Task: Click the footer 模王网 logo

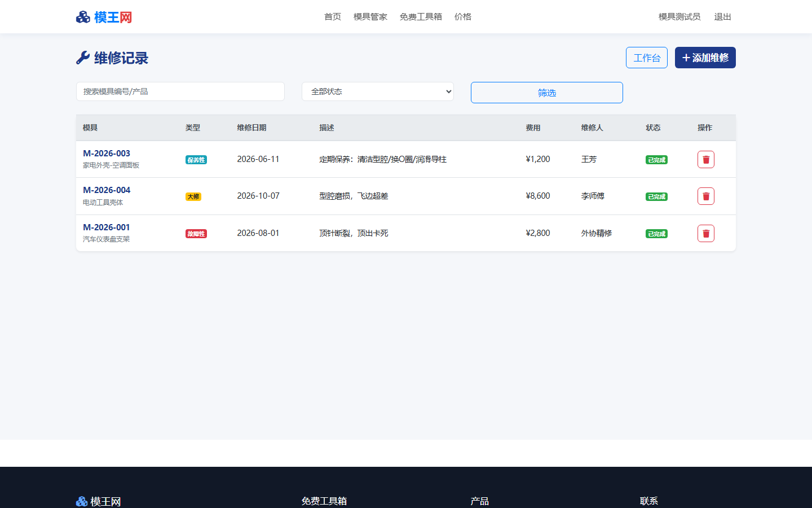Action: click(x=99, y=501)
